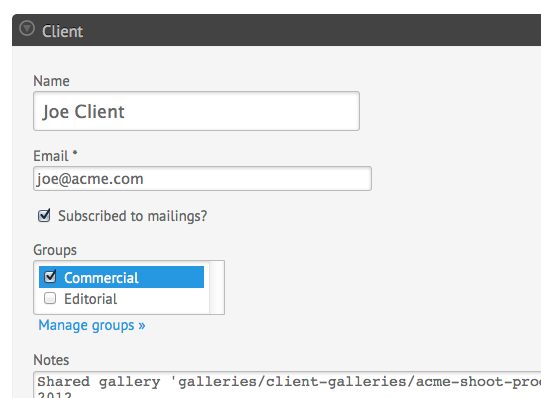Click the 'Subscribed to mailings?' label text

pos(132,216)
